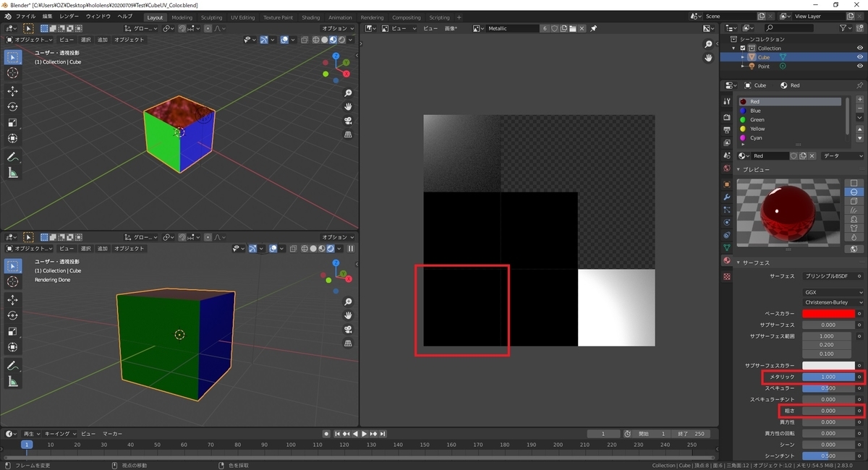Select the Measure tool in upper viewport
The image size is (868, 470).
point(12,173)
